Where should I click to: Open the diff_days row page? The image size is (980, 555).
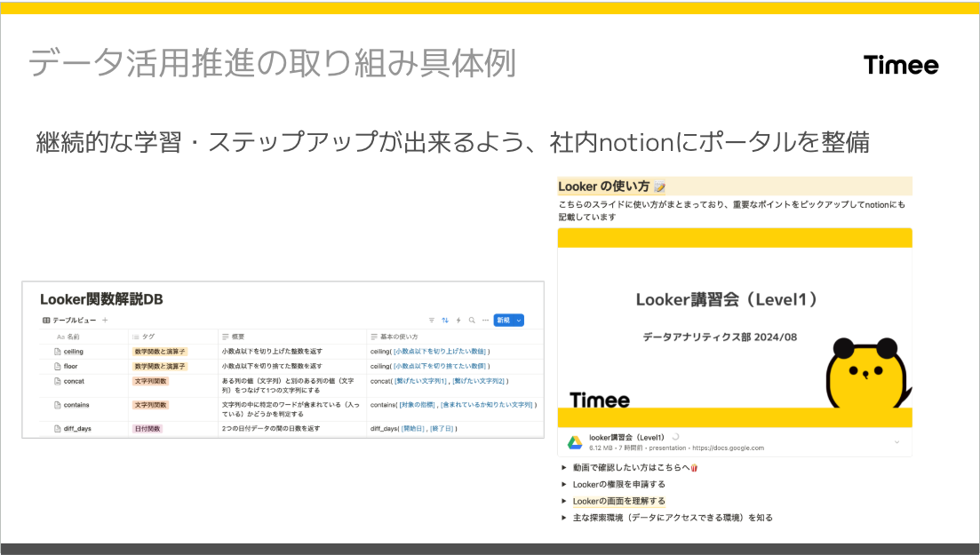pos(77,429)
